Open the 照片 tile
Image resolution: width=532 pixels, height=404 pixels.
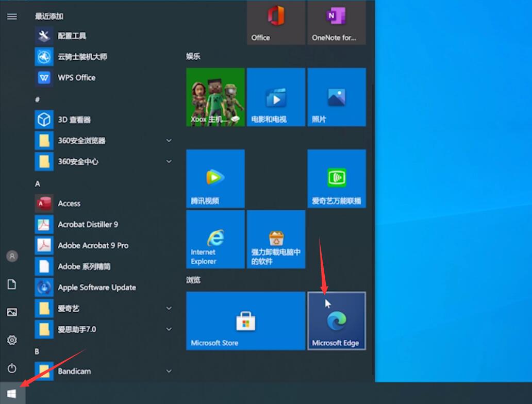click(337, 97)
